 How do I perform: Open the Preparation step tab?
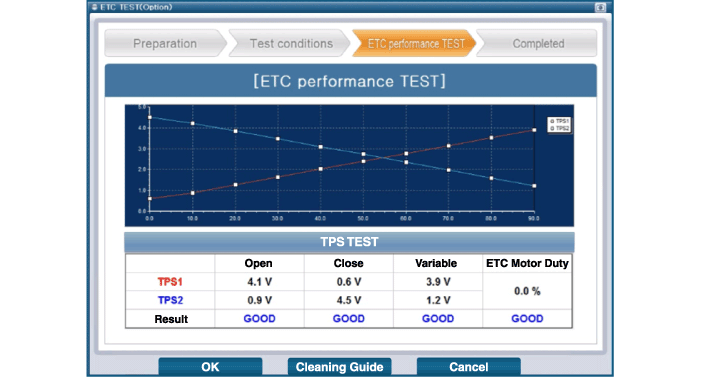(165, 43)
